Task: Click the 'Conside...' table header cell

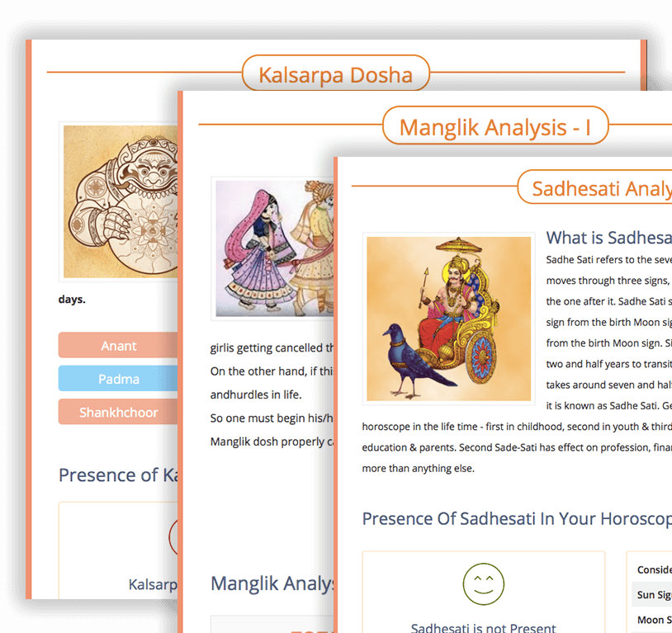Action: (653, 569)
